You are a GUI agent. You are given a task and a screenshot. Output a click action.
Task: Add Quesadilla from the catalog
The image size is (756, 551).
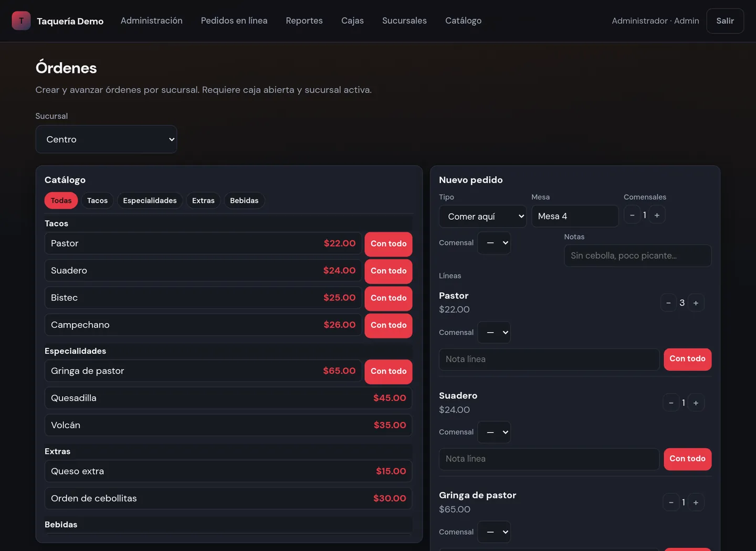coord(228,398)
